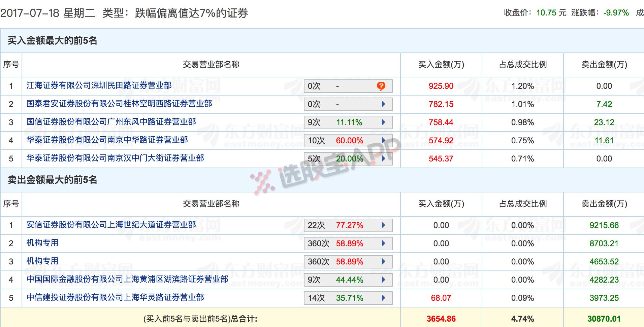Expand arrow in 机构专用 row selling 4653.52

[383, 262]
